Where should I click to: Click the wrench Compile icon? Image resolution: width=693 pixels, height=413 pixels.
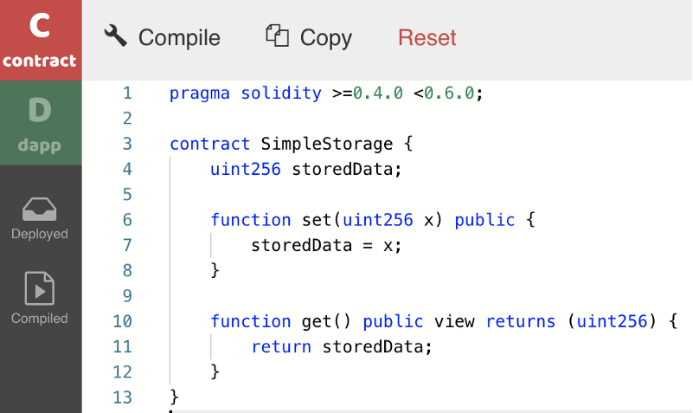[115, 36]
